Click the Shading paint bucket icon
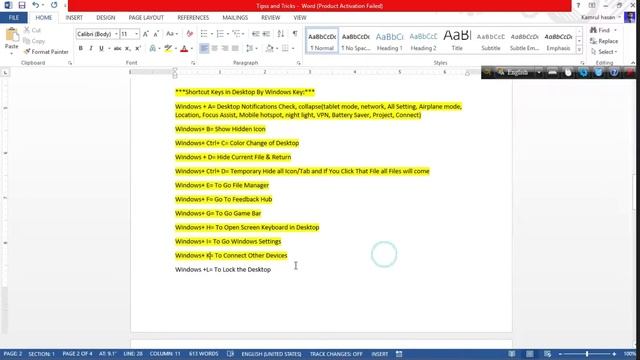640x360 pixels. (x=269, y=49)
